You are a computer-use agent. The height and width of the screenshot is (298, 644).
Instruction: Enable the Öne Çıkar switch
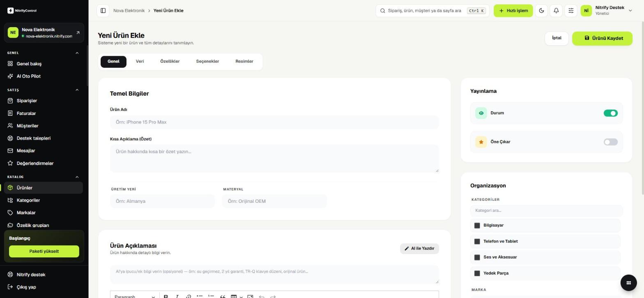[x=610, y=142]
